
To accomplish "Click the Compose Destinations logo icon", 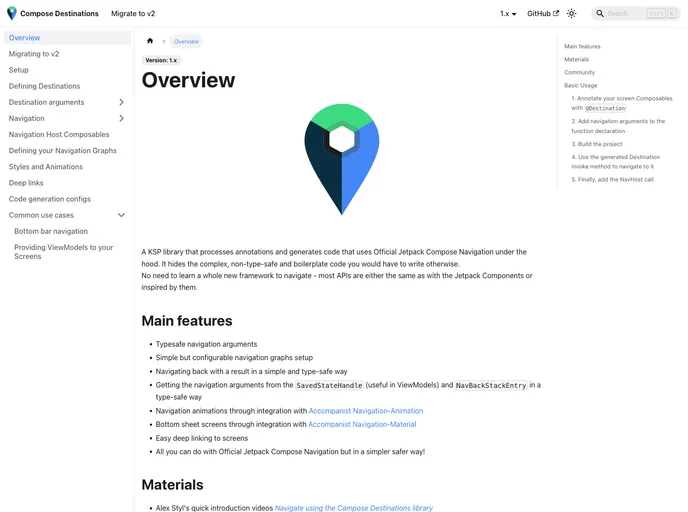I will pyautogui.click(x=12, y=14).
